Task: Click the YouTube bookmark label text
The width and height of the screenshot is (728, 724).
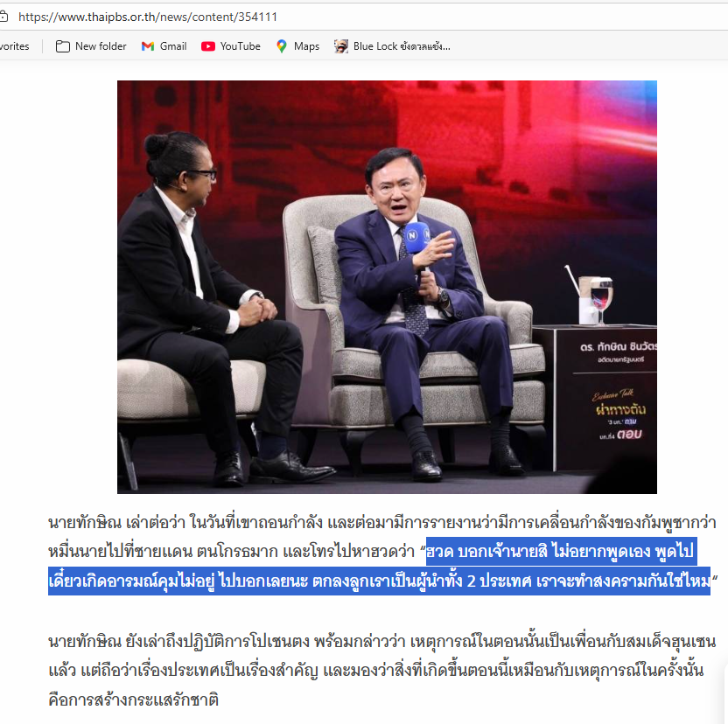Action: (x=240, y=46)
